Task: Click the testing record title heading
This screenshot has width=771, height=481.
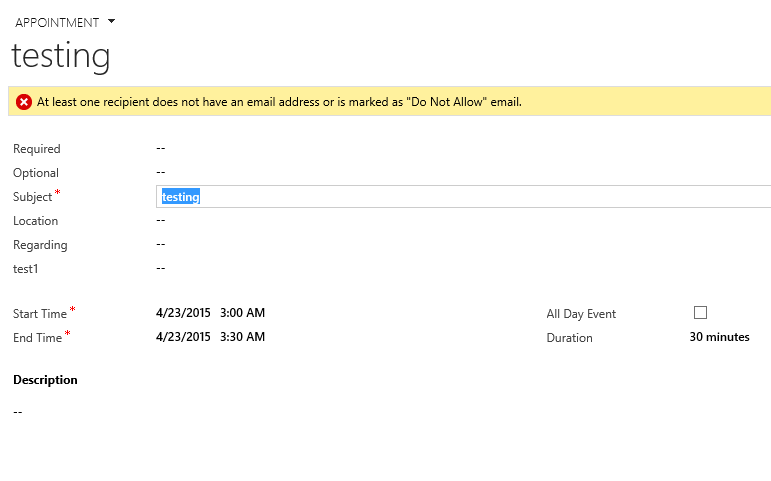Action: [x=60, y=56]
